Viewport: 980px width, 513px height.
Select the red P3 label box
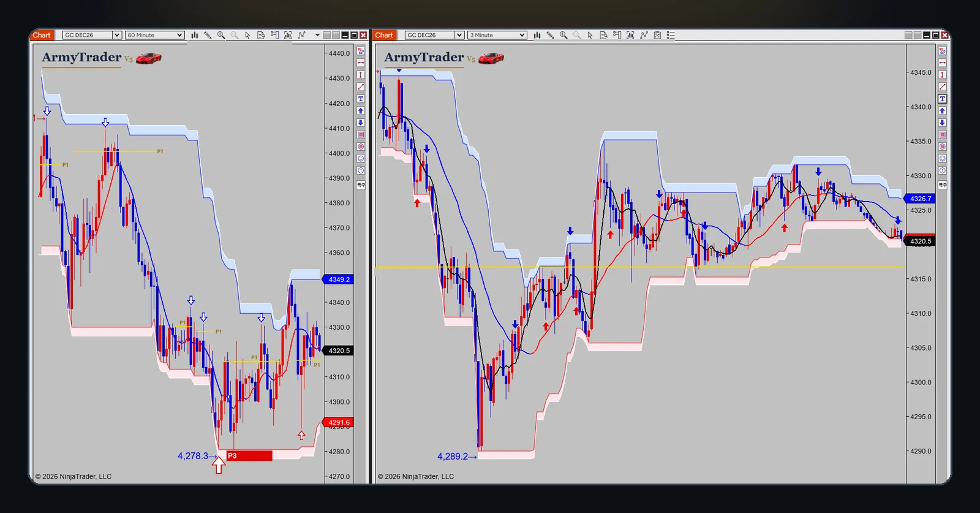249,455
